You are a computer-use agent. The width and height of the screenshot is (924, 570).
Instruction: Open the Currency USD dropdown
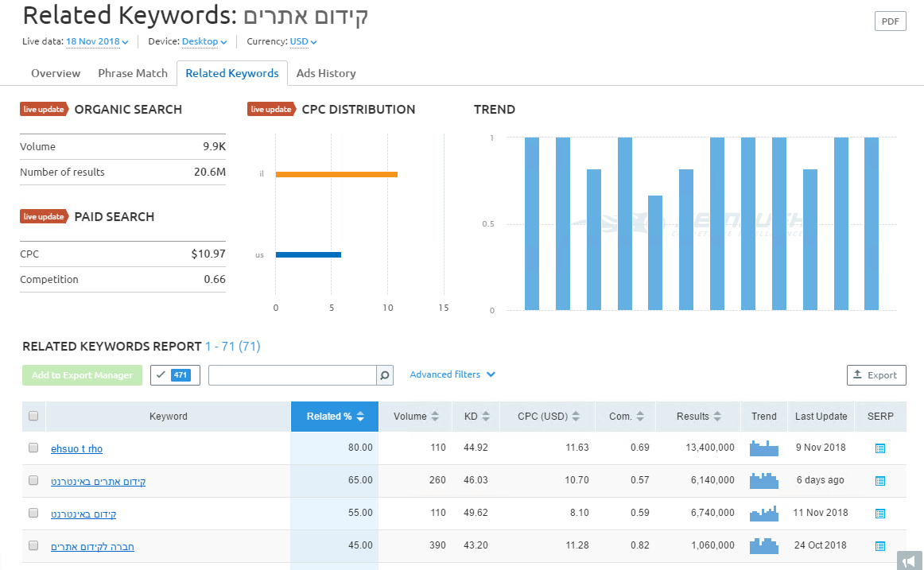(x=303, y=42)
